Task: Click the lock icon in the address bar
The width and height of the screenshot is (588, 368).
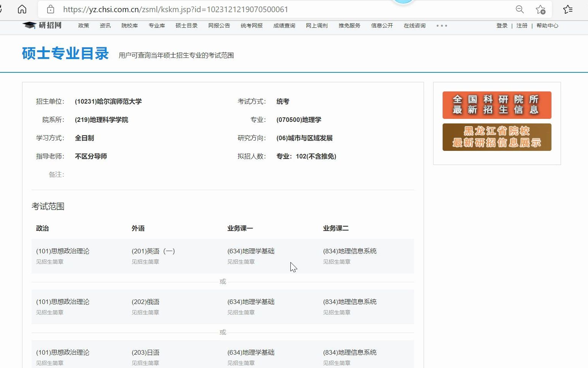Action: click(x=50, y=9)
